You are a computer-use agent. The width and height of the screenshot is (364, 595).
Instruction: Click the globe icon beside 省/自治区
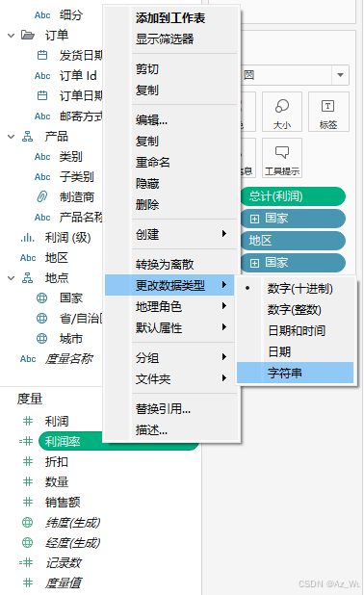(41, 319)
